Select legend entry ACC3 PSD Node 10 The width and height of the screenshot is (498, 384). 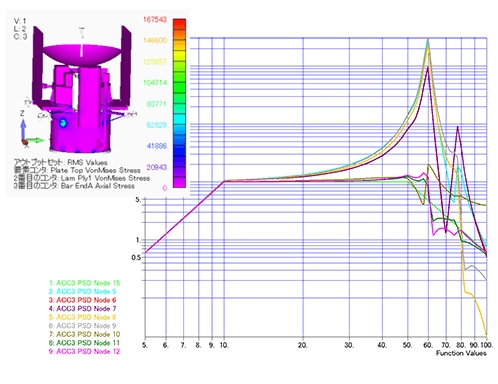[x=84, y=334]
